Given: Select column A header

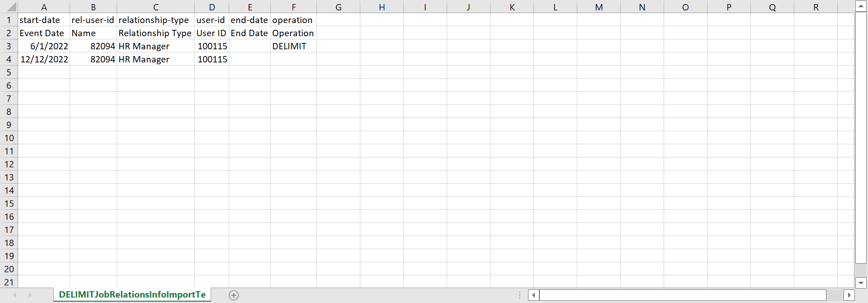Looking at the screenshot, I should tap(44, 7).
